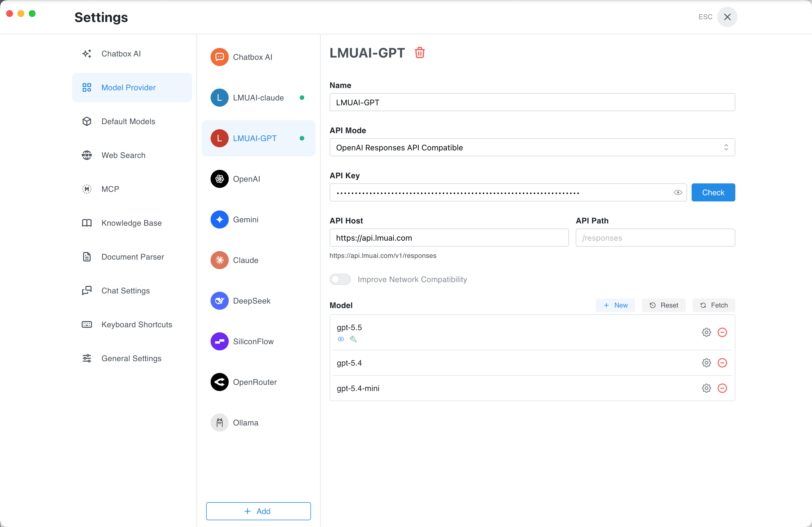Click the Keyboard Shortcuts keyboard icon

[87, 325]
